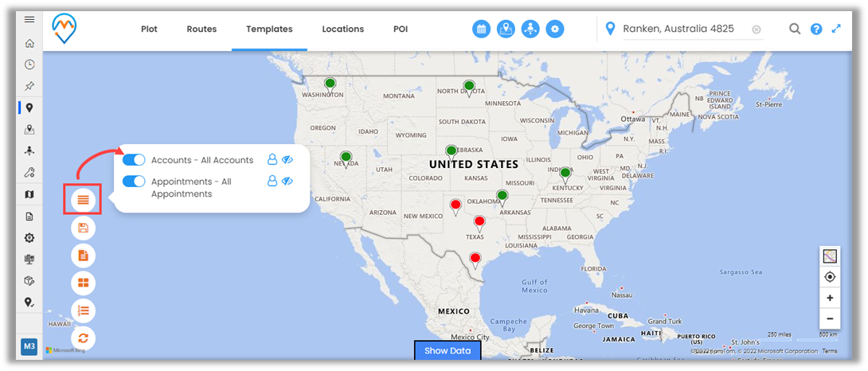
Task: Click the locate-me target icon on map
Action: (x=830, y=277)
